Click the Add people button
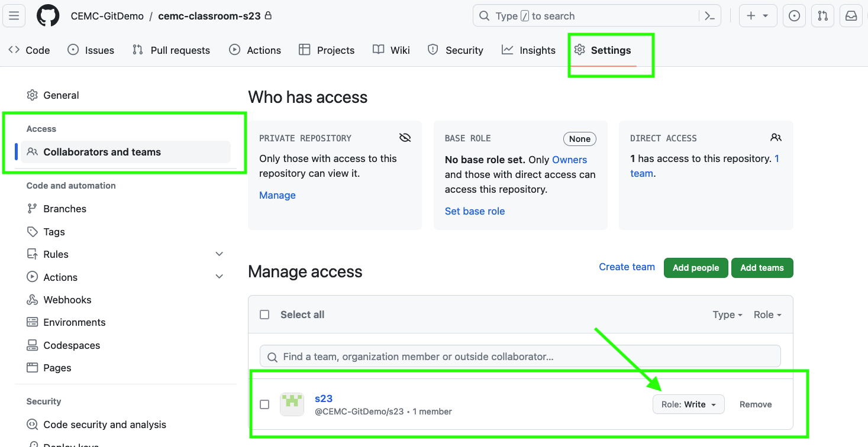This screenshot has width=868, height=447. (x=696, y=267)
